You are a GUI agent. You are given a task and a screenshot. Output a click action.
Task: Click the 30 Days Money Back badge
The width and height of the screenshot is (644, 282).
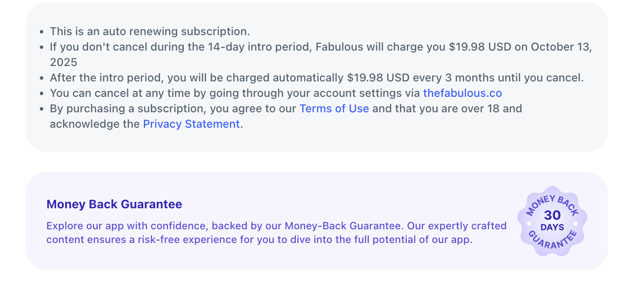tap(552, 221)
